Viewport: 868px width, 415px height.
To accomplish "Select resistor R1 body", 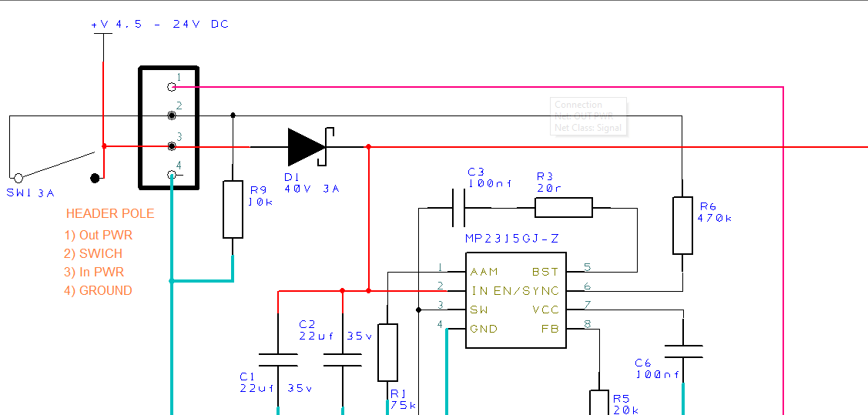I will tap(387, 353).
